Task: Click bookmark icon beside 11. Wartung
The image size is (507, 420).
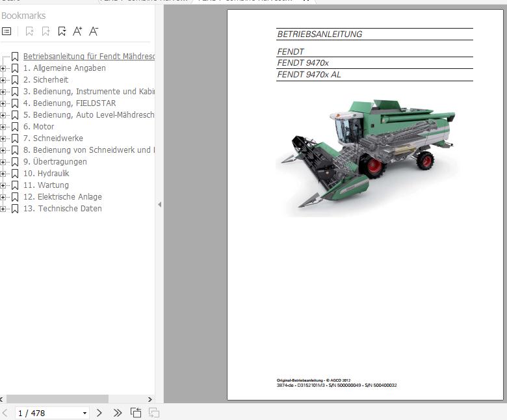Action: [x=15, y=185]
